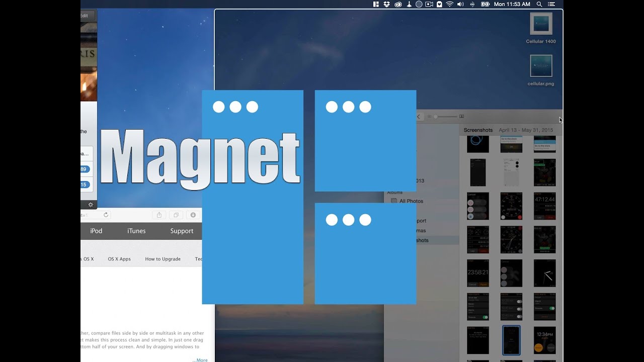This screenshot has width=644, height=362.
Task: Click Safari Share button
Action: (159, 215)
